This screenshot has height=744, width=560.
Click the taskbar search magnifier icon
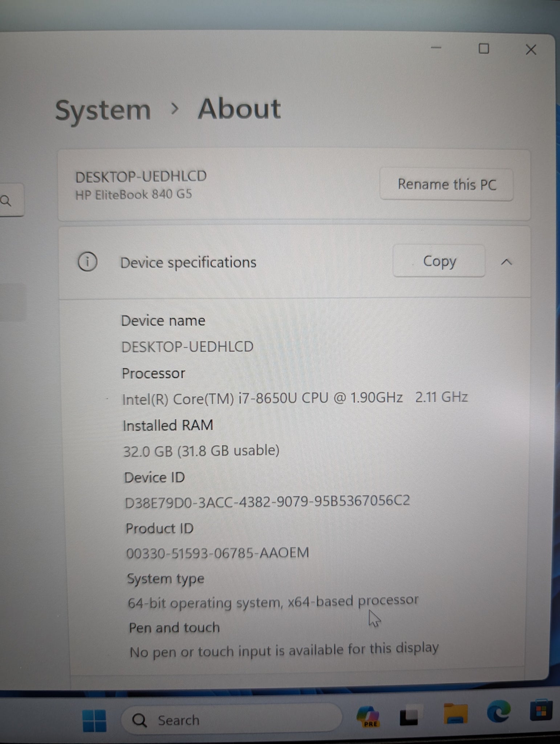[x=139, y=720]
